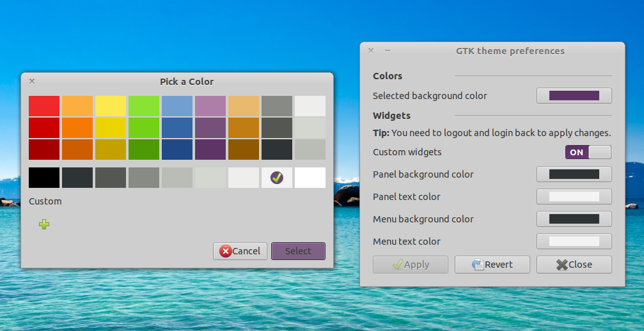
Task: Choose the pure white swatch at row end
Action: click(x=310, y=178)
